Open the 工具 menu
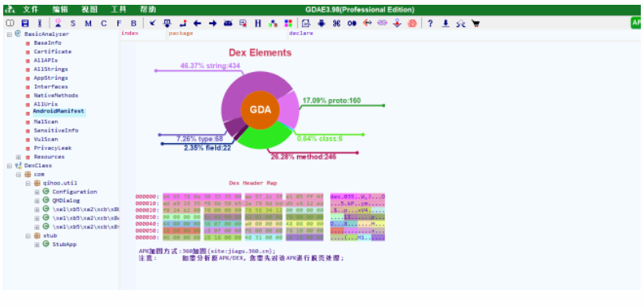Screen dimensions: 644x306 pos(119,10)
